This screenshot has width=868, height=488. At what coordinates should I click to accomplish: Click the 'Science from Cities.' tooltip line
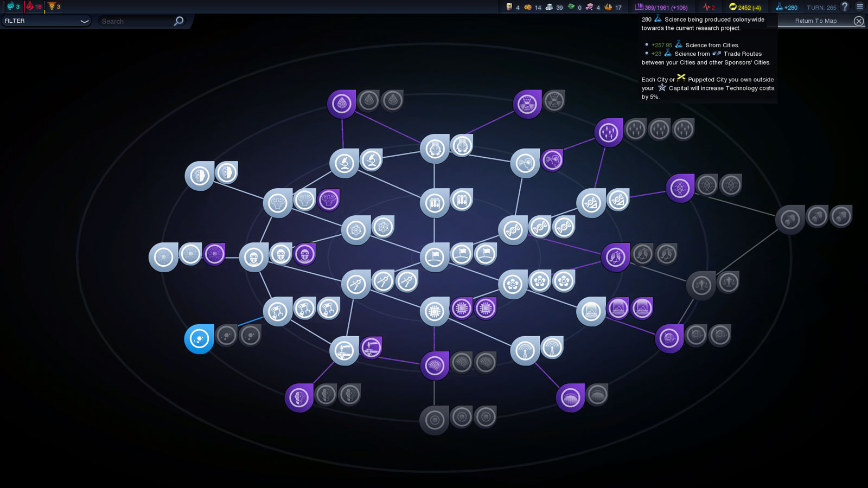point(712,45)
